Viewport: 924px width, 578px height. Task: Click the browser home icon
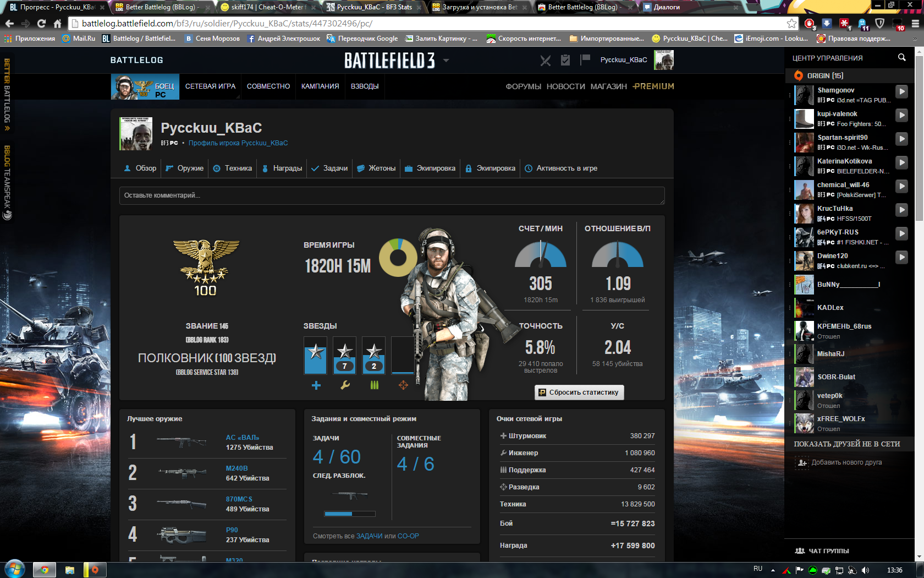[x=57, y=24]
